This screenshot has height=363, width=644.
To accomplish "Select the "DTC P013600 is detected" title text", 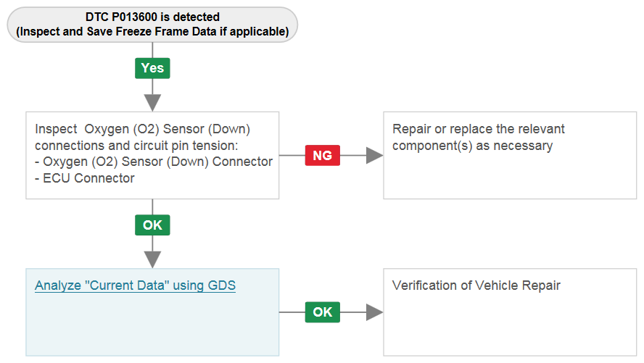I will coord(152,17).
